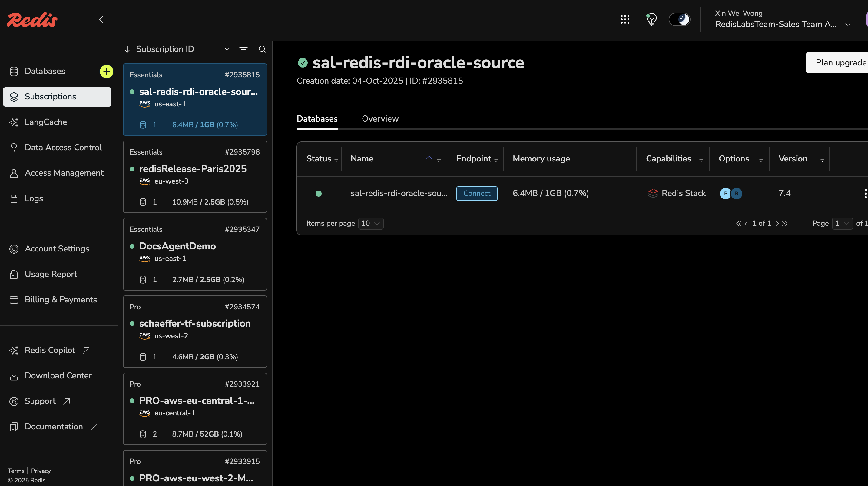
Task: Open Databases in sidebar
Action: coord(45,71)
